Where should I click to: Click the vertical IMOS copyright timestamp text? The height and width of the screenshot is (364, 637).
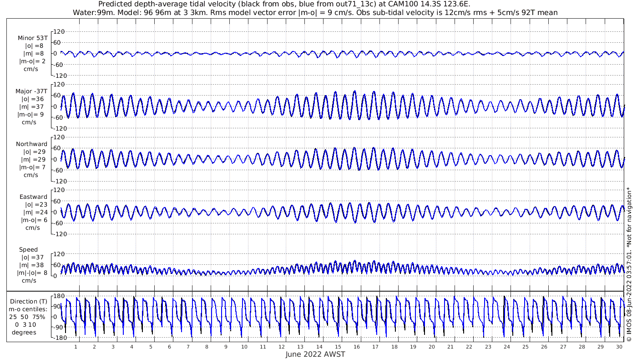629,264
